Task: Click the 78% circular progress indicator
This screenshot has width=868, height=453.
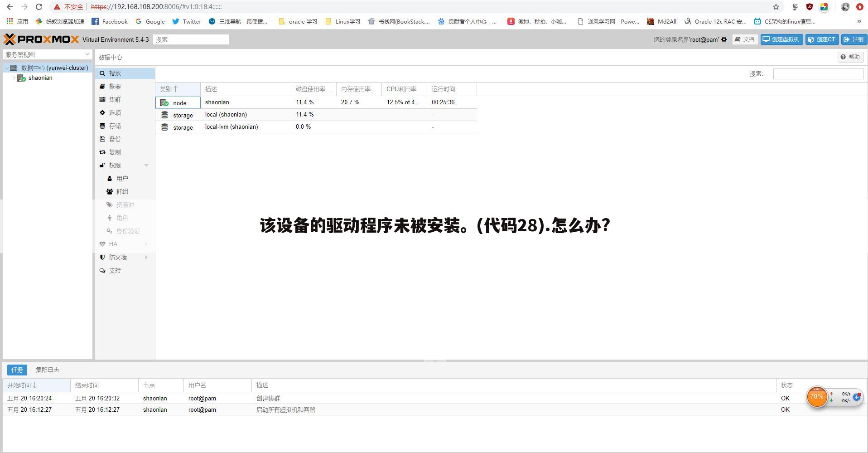Action: coord(817,397)
